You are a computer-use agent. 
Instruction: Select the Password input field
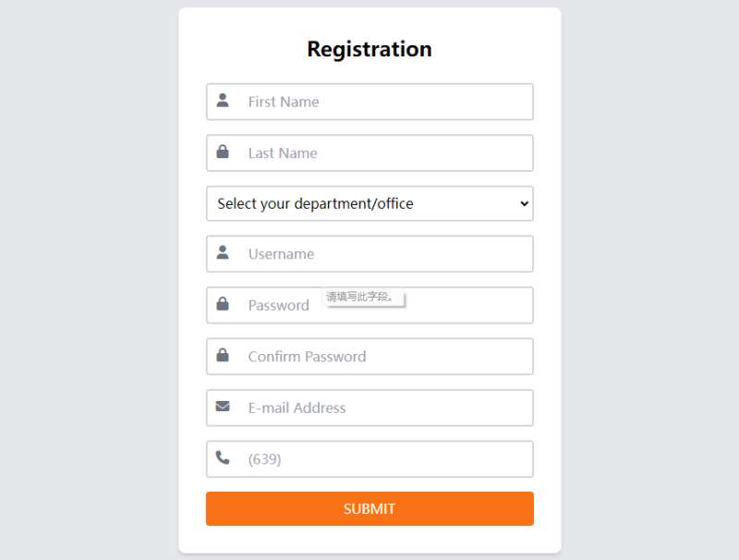[x=462, y=306]
